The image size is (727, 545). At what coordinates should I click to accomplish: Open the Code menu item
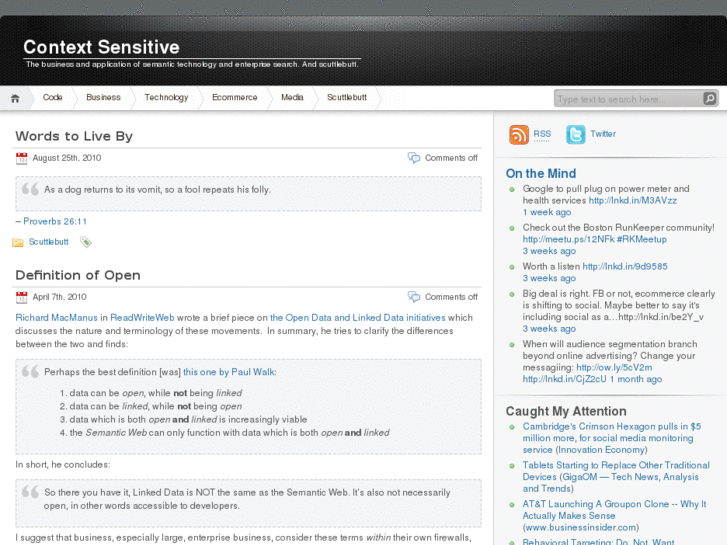[x=52, y=97]
